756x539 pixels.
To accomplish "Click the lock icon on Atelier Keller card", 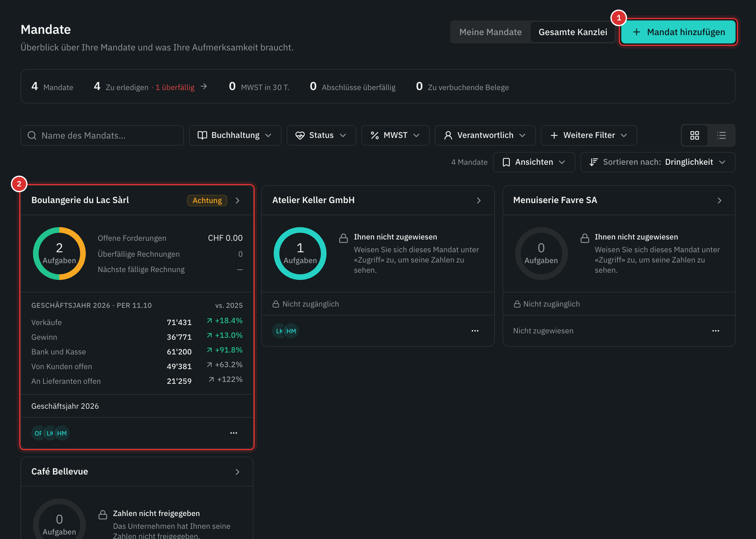I will pyautogui.click(x=344, y=238).
